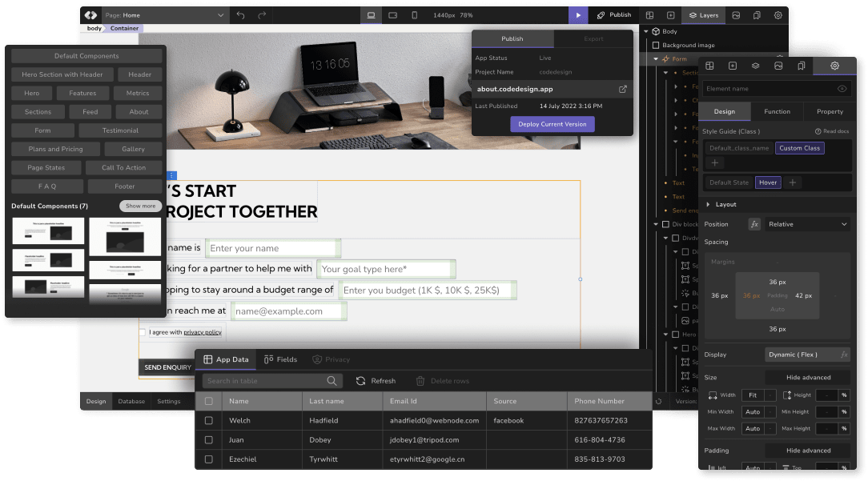Viewport: 868px width, 481px height.
Task: Click the Read docs help icon
Action: (x=818, y=131)
